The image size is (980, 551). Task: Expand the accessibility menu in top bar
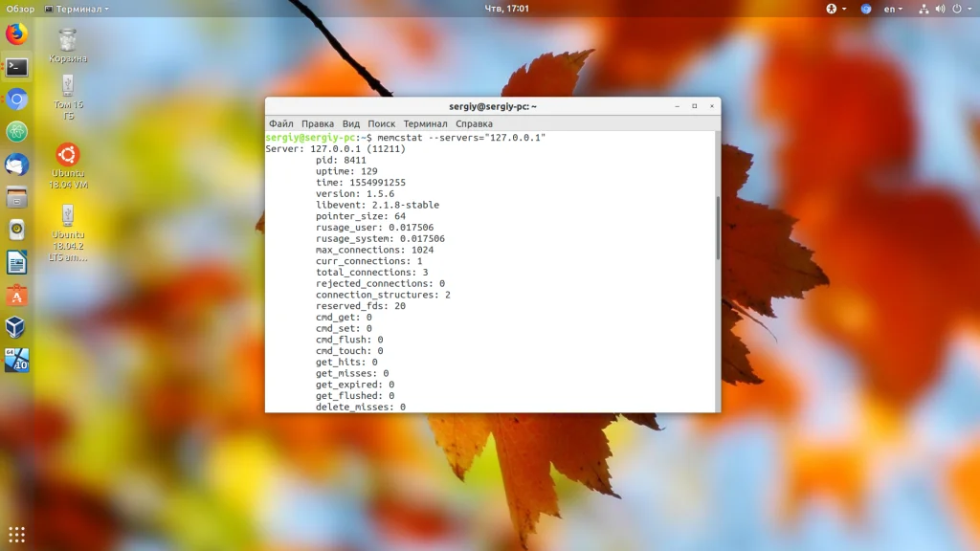[x=835, y=9]
